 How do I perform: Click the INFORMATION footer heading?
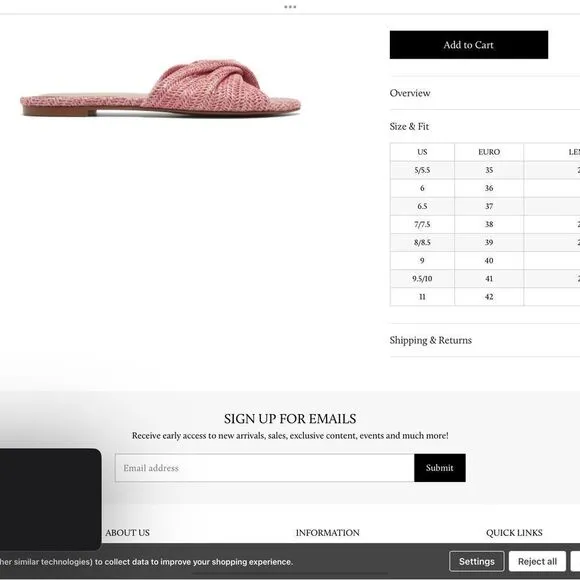tap(327, 533)
